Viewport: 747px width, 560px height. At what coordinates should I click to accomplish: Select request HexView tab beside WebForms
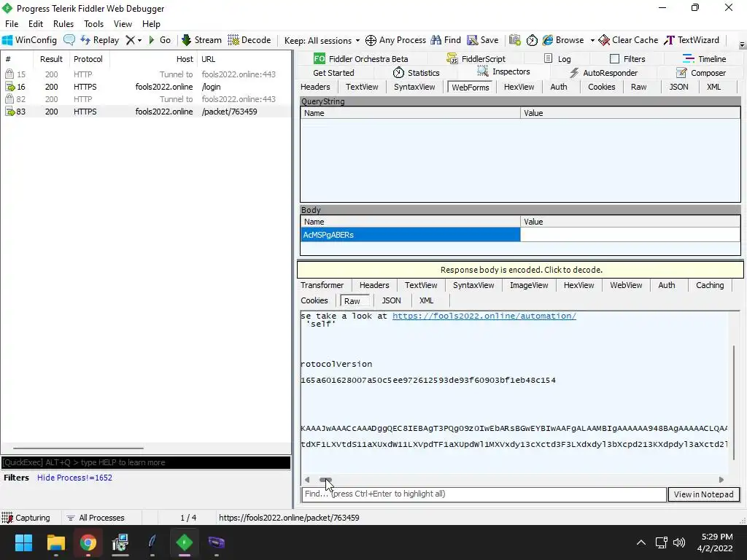(519, 87)
